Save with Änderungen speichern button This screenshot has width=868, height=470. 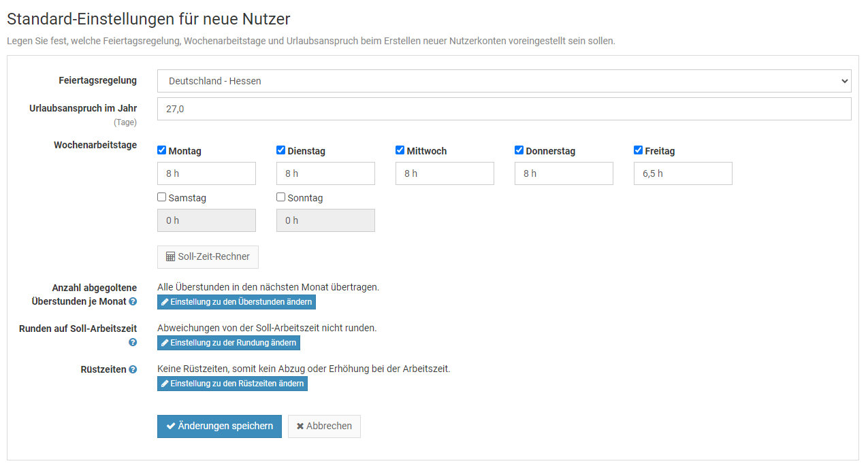tap(219, 426)
